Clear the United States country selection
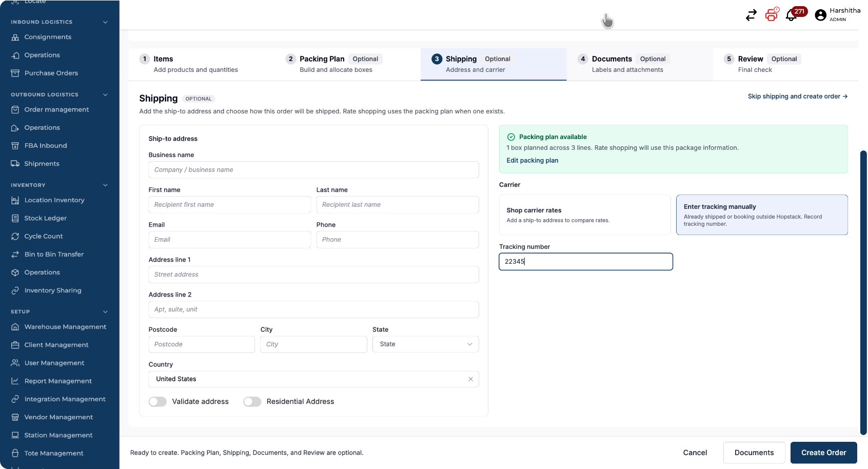 point(470,379)
